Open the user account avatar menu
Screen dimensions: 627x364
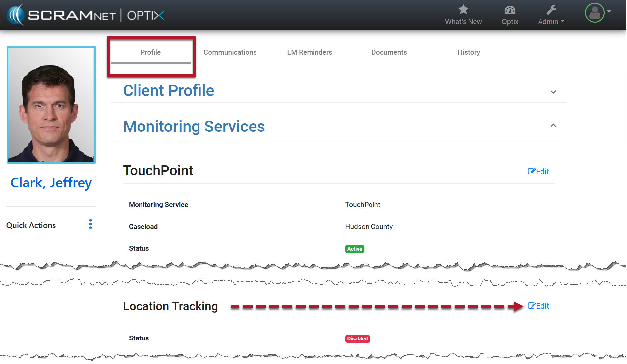(595, 13)
